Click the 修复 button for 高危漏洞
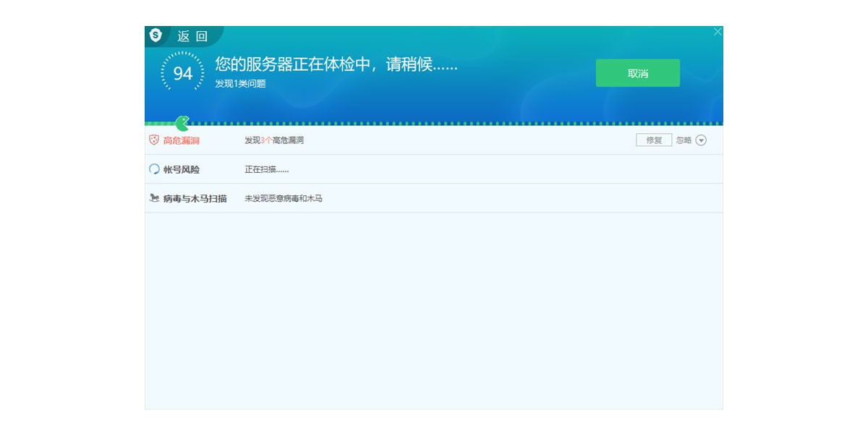The width and height of the screenshot is (868, 434). tap(654, 140)
